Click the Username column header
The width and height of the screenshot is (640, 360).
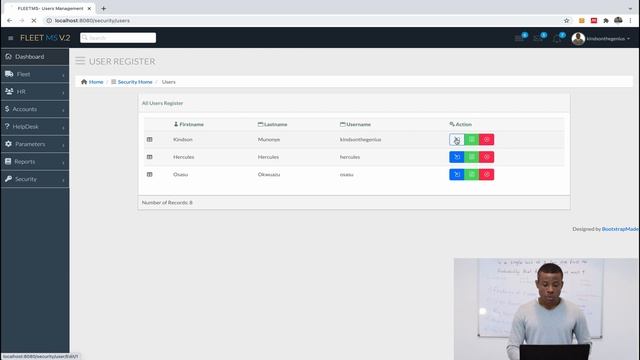(x=355, y=124)
